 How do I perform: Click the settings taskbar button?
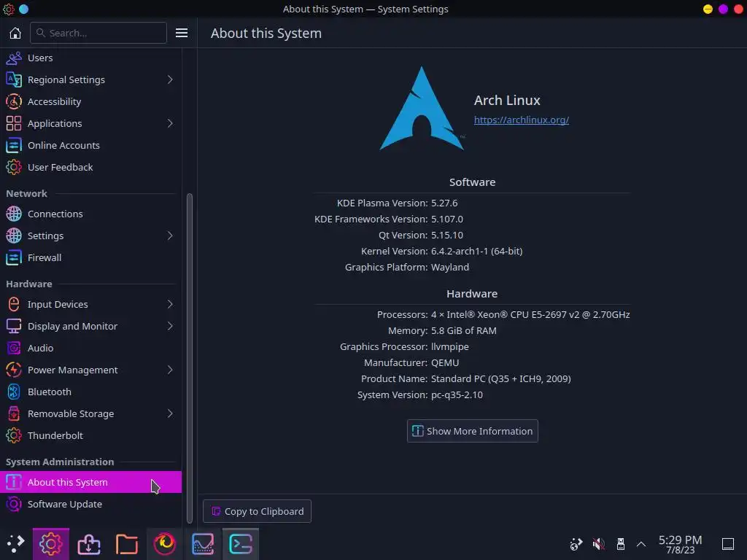[x=51, y=544]
